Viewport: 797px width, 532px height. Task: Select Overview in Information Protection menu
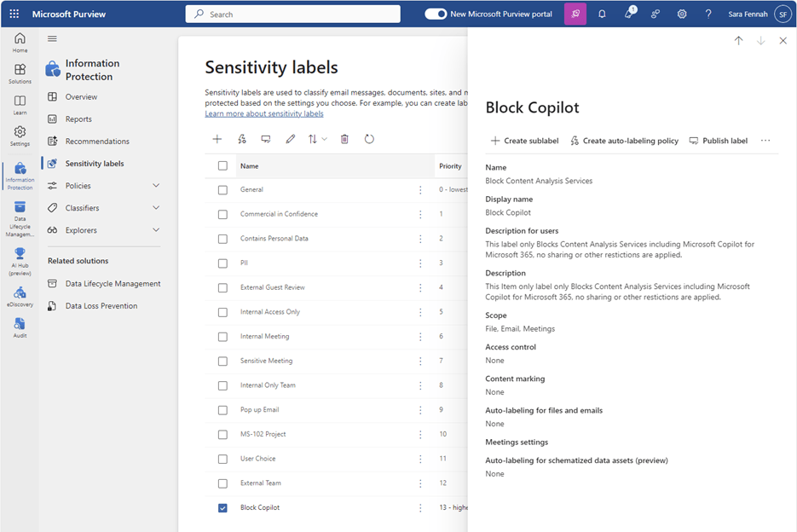(x=81, y=97)
